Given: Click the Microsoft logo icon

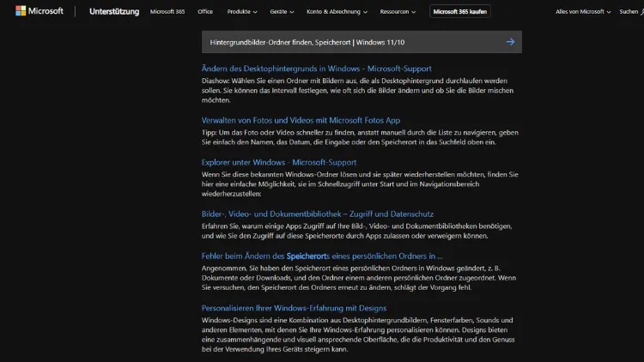Looking at the screenshot, I should pos(21,11).
